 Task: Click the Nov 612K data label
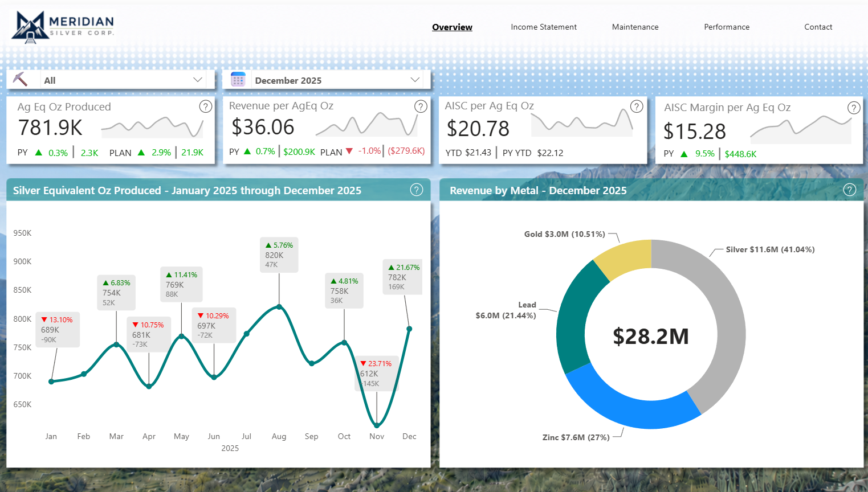point(376,374)
